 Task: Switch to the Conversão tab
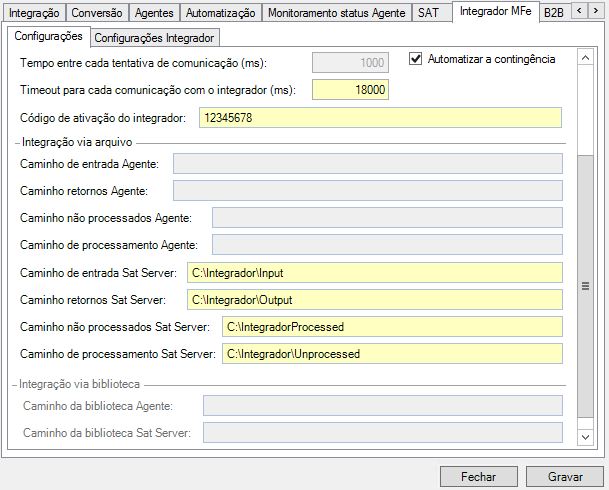97,13
